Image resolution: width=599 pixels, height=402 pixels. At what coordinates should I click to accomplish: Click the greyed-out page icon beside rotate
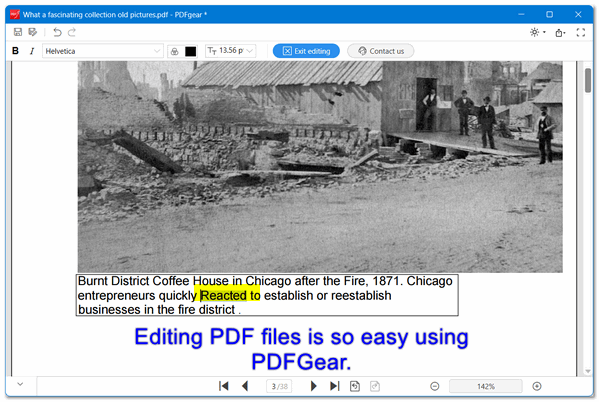375,386
